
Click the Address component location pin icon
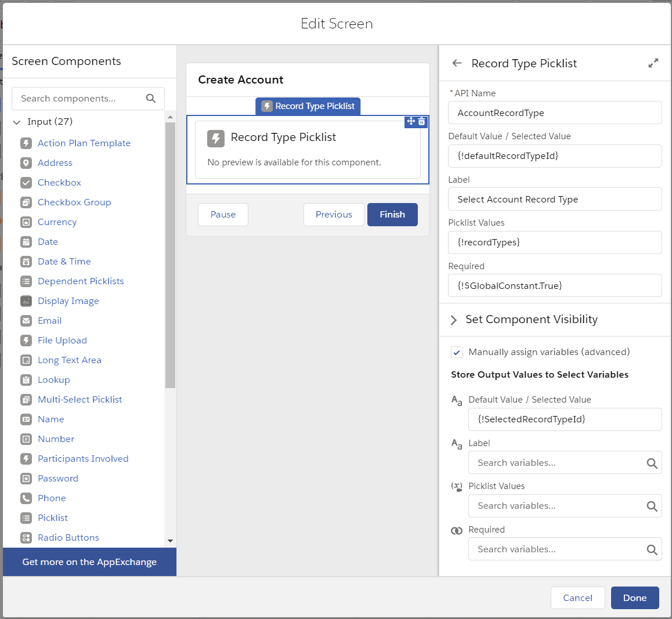pyautogui.click(x=26, y=162)
